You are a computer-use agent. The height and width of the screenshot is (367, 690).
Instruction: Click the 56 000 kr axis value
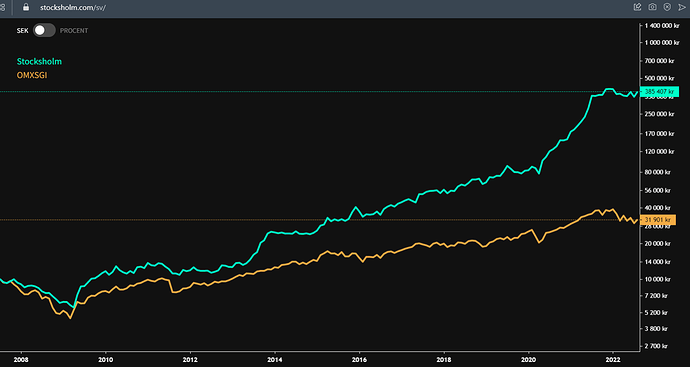[x=659, y=191]
